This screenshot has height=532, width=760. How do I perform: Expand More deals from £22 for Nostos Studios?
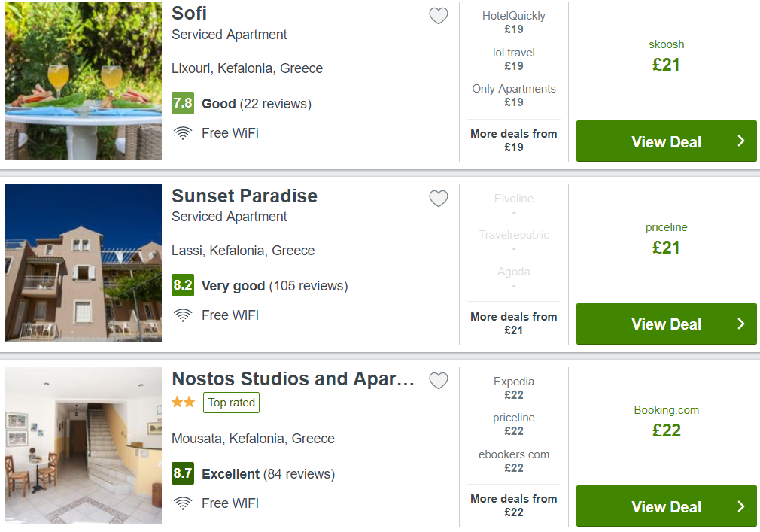514,506
